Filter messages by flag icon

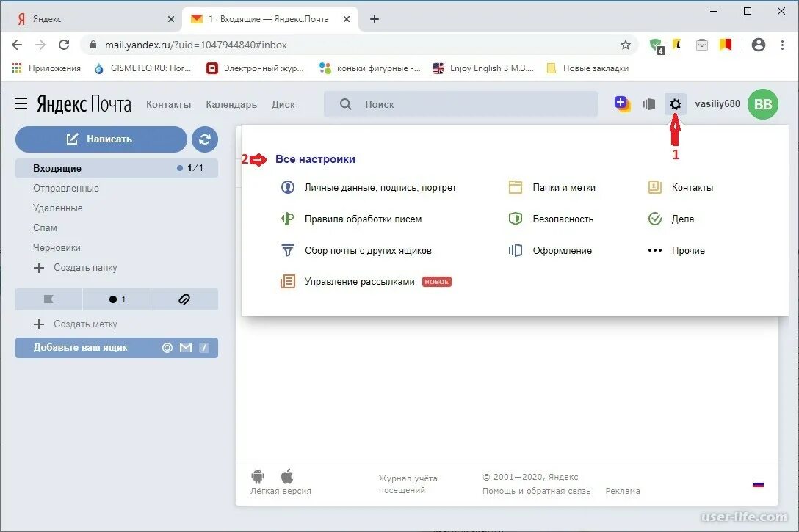click(x=49, y=299)
